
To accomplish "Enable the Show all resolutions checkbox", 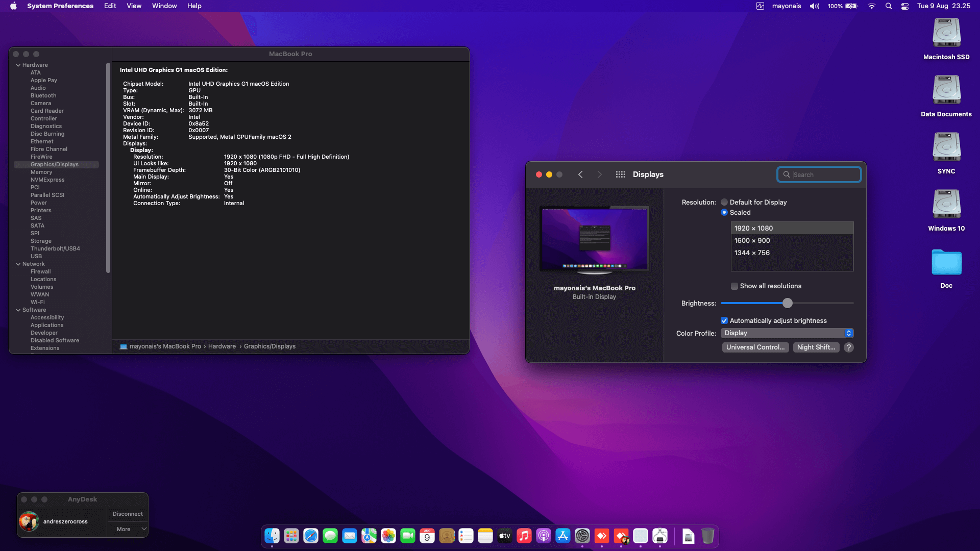I will coord(734,286).
